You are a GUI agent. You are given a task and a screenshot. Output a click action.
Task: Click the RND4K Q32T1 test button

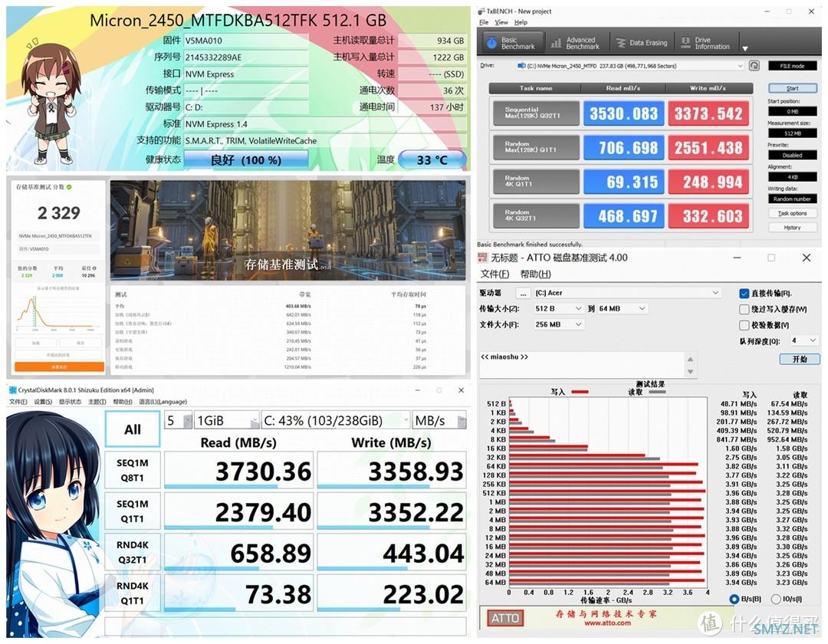pos(132,552)
